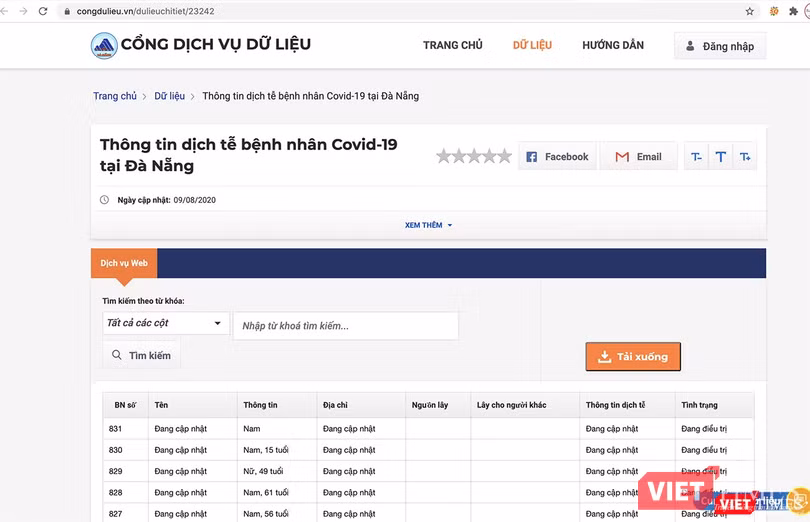Open the DỮ LIỆU menu
Viewport: 810px width, 522px height.
click(532, 45)
